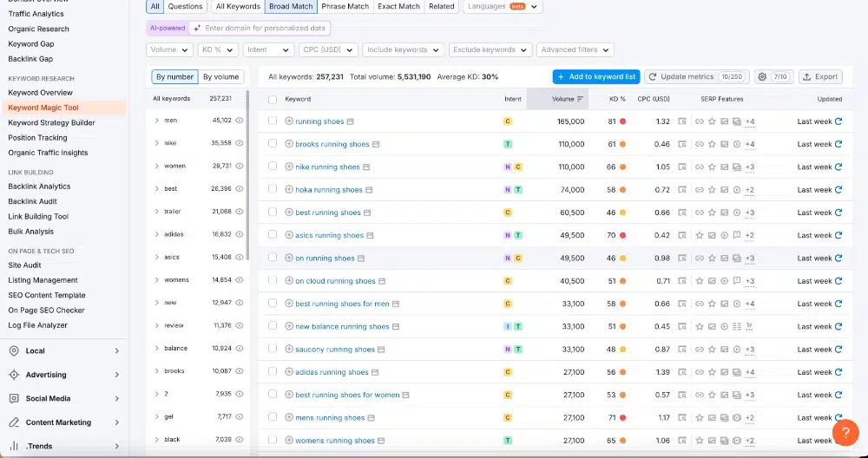This screenshot has width=868, height=458.
Task: Open Keyword Overview in sidebar
Action: point(41,92)
